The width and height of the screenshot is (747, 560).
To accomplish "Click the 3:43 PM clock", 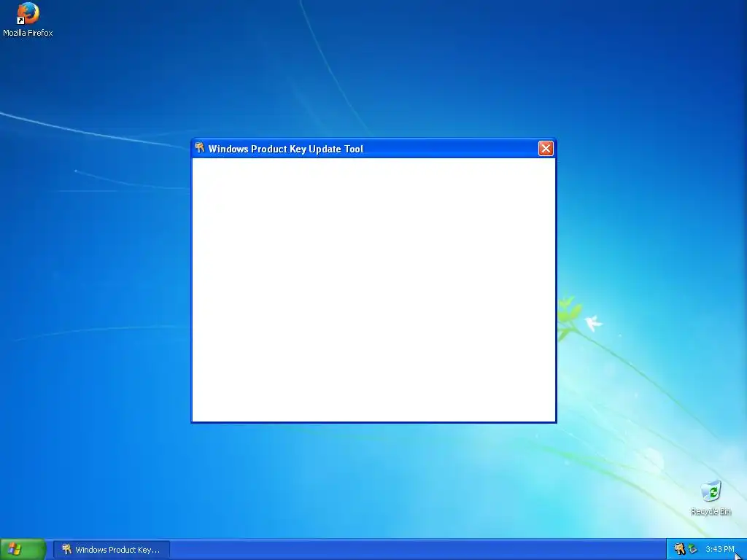I will tap(719, 549).
